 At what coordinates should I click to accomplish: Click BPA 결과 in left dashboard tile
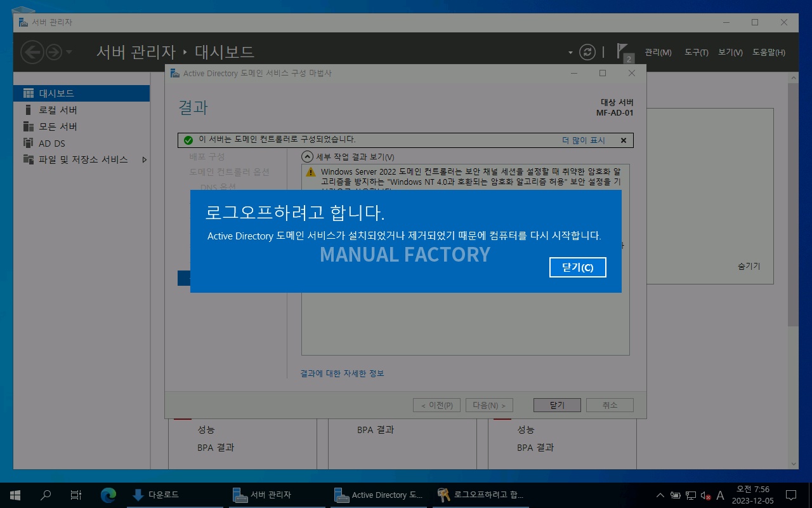pyautogui.click(x=216, y=448)
